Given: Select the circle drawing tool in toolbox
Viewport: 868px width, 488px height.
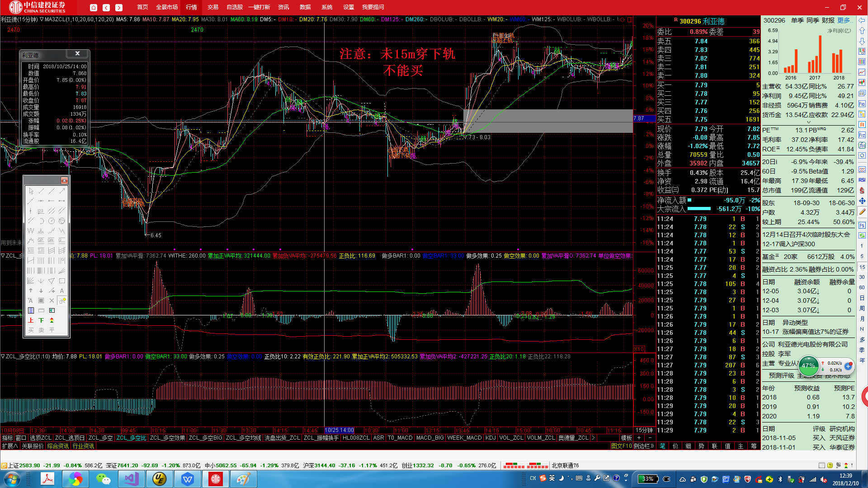Looking at the screenshot, I should pyautogui.click(x=52, y=221).
